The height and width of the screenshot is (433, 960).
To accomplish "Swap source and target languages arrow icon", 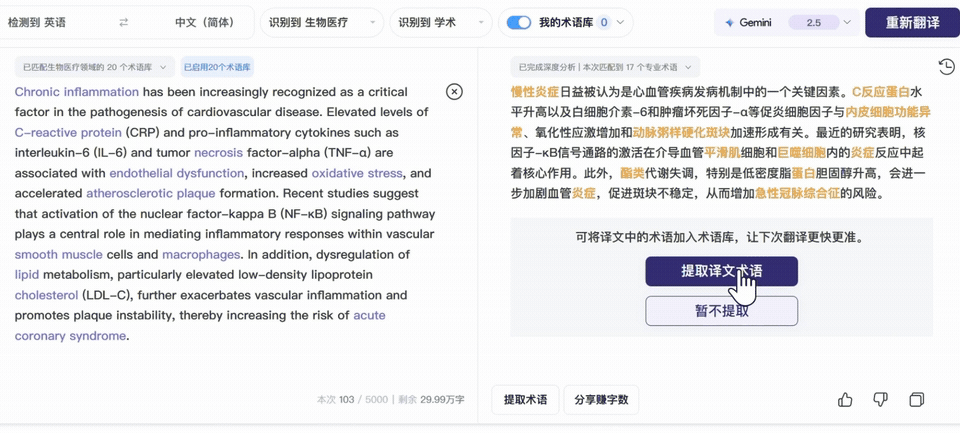I will [124, 23].
